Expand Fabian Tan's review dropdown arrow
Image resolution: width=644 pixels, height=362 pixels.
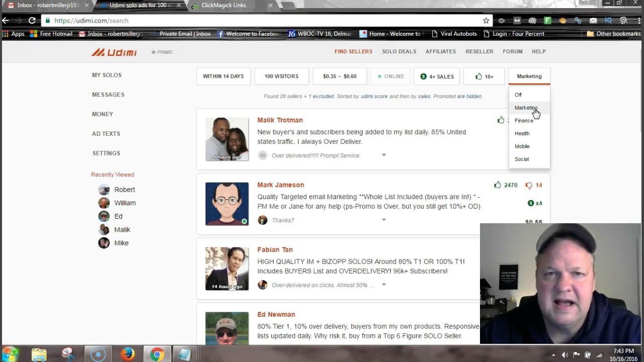click(384, 285)
